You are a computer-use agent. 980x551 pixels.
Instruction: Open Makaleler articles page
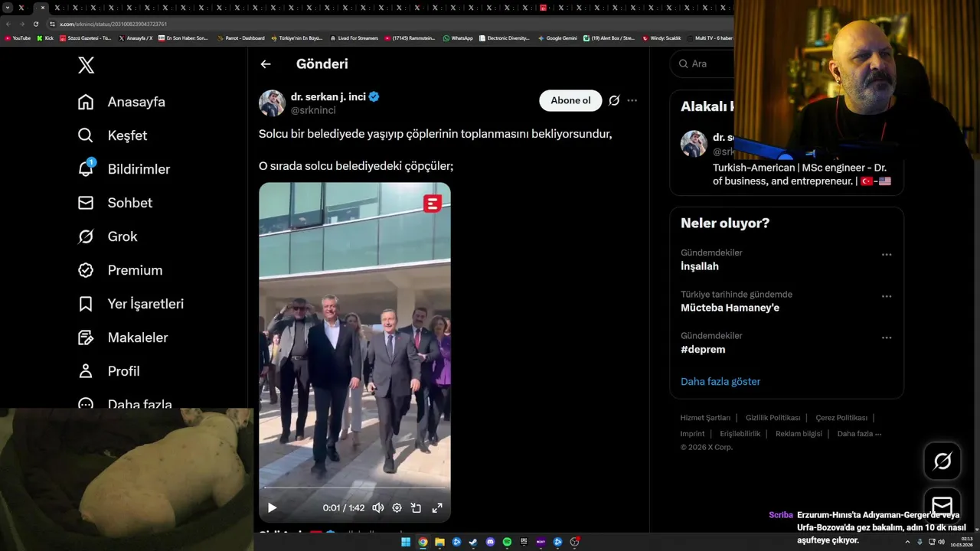(122, 337)
